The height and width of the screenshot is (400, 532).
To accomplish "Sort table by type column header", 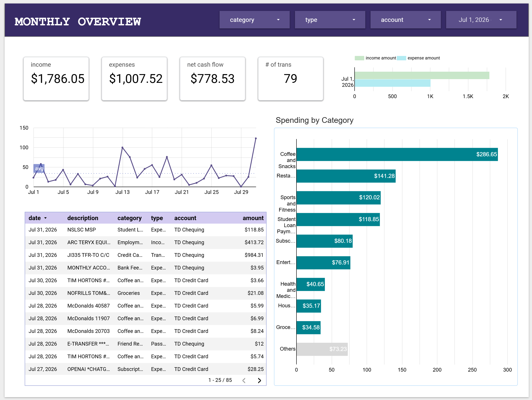I will point(157,218).
